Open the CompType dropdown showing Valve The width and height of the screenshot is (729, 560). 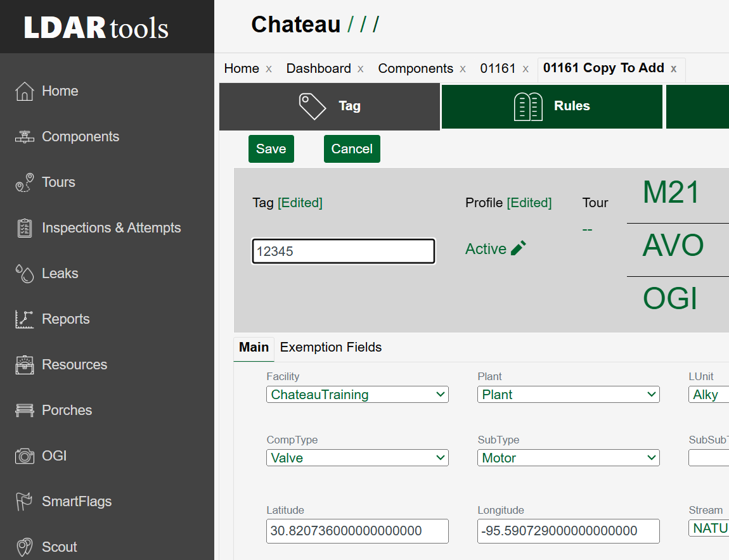point(357,458)
